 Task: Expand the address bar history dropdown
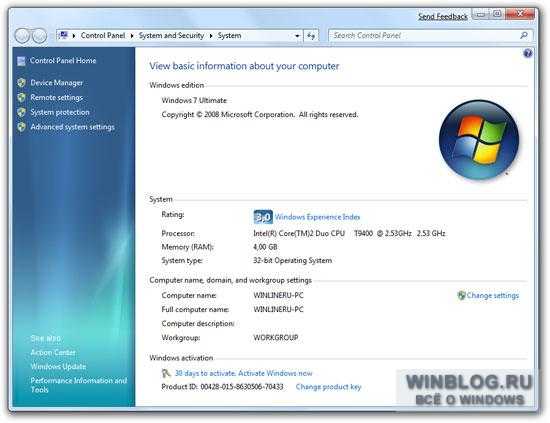297,35
